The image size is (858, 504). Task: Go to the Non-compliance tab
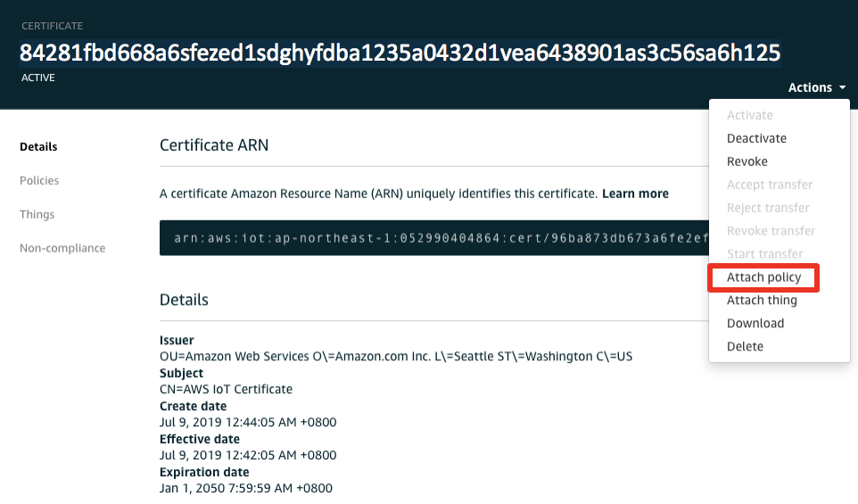point(62,249)
